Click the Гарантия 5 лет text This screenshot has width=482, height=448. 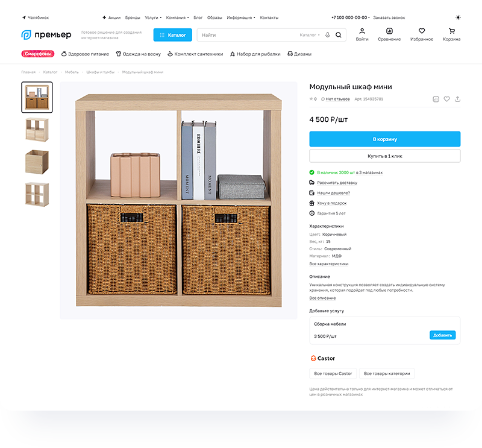(331, 213)
